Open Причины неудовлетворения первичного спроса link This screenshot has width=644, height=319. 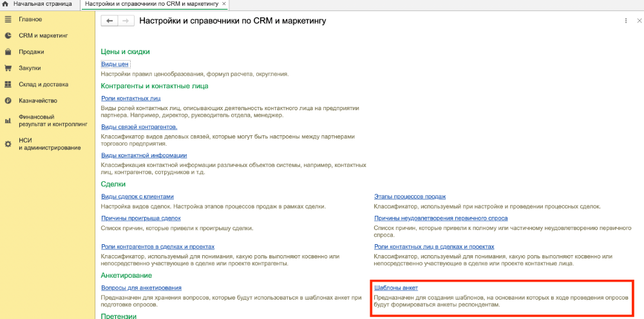point(440,218)
